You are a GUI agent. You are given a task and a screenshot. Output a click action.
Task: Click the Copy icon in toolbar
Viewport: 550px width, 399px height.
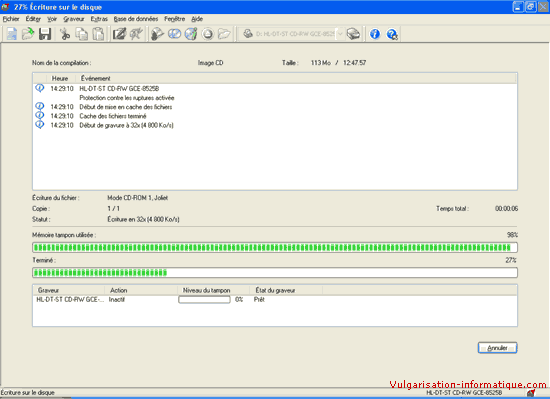click(82, 34)
